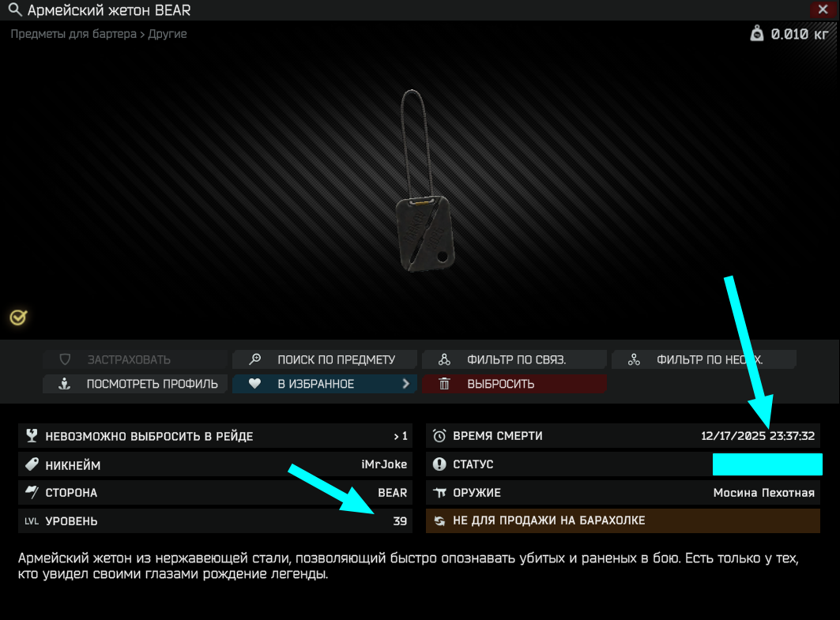Click the shield icon on Застраховать

click(65, 359)
